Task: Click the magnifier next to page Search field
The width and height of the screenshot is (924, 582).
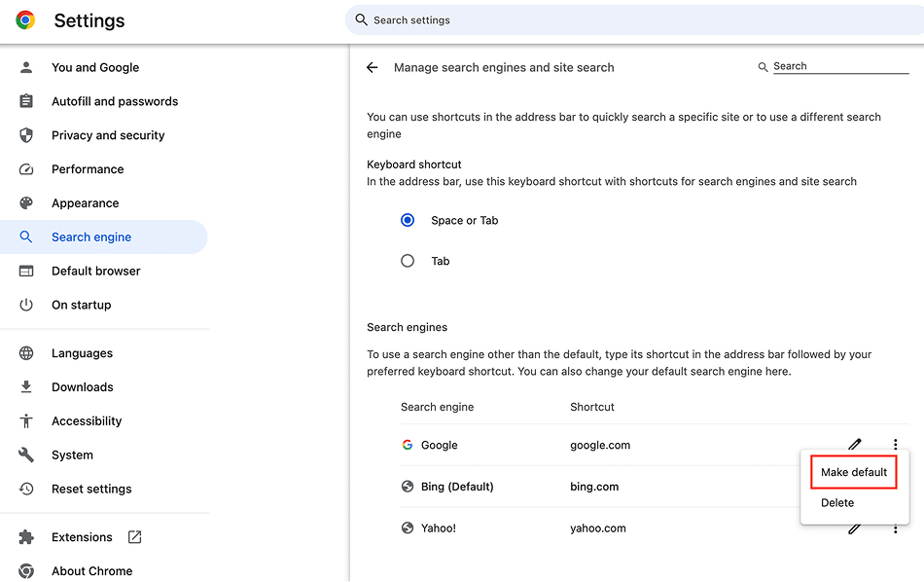Action: point(763,67)
